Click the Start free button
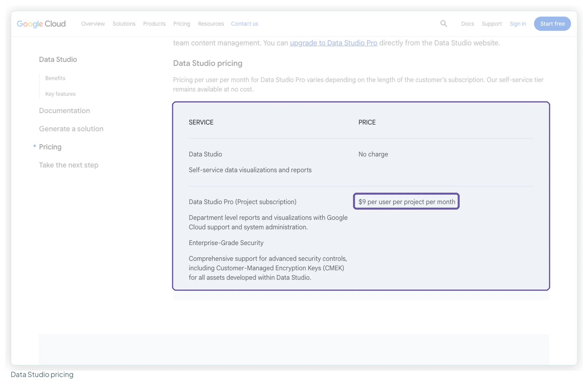The height and width of the screenshot is (385, 588). click(x=552, y=24)
